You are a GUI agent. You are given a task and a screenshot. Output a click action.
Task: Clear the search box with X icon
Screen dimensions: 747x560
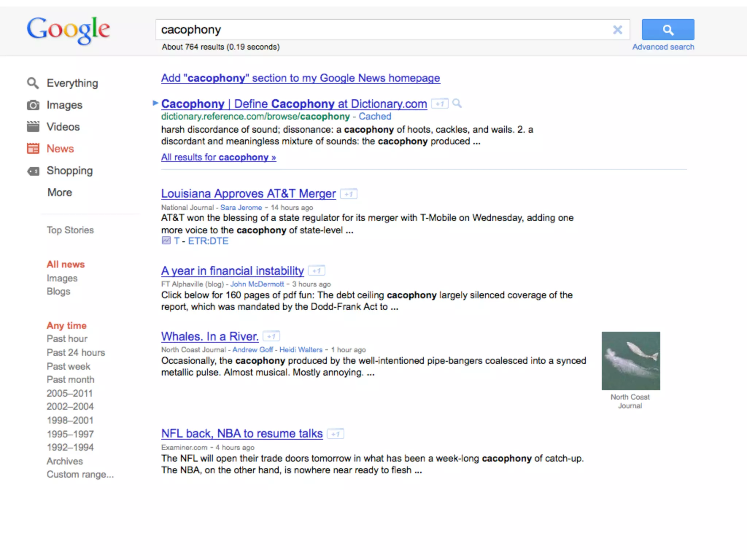(617, 30)
